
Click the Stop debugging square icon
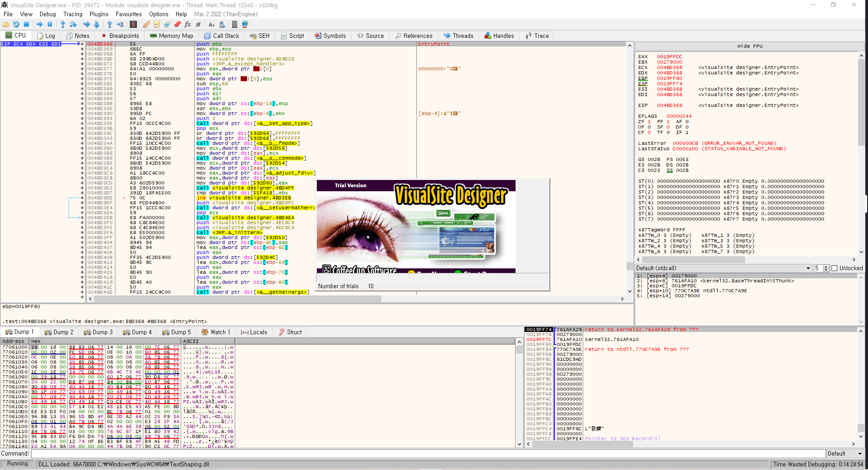coord(26,24)
